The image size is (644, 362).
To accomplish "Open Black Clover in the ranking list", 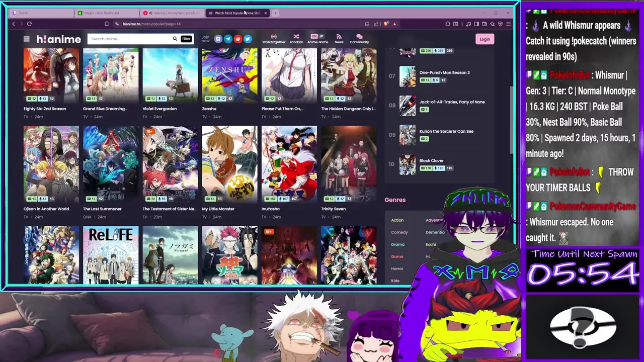I will click(431, 160).
